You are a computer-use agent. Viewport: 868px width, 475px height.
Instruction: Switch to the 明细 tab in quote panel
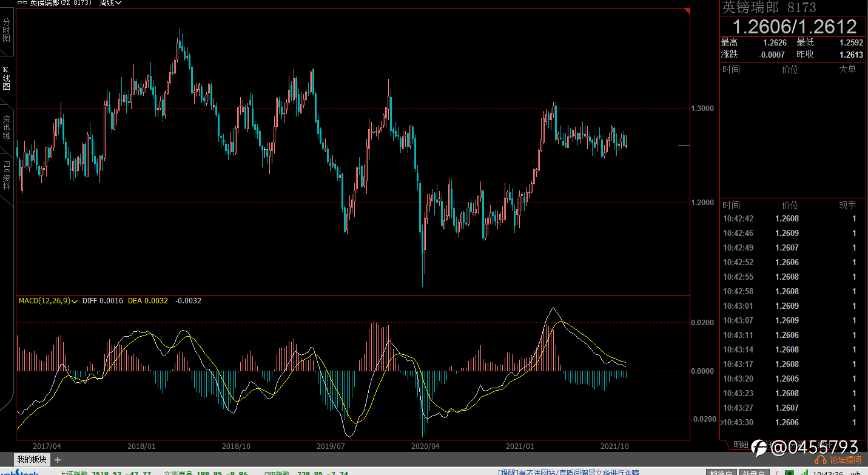(x=741, y=445)
